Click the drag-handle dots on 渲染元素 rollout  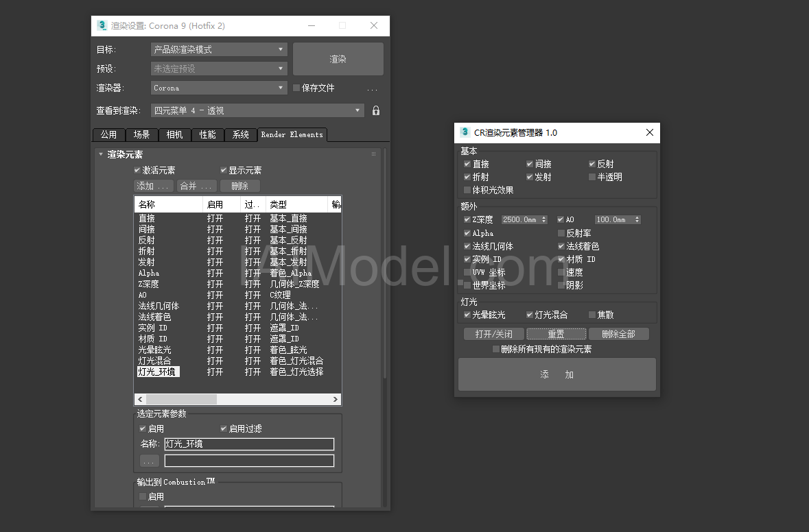[x=373, y=154]
